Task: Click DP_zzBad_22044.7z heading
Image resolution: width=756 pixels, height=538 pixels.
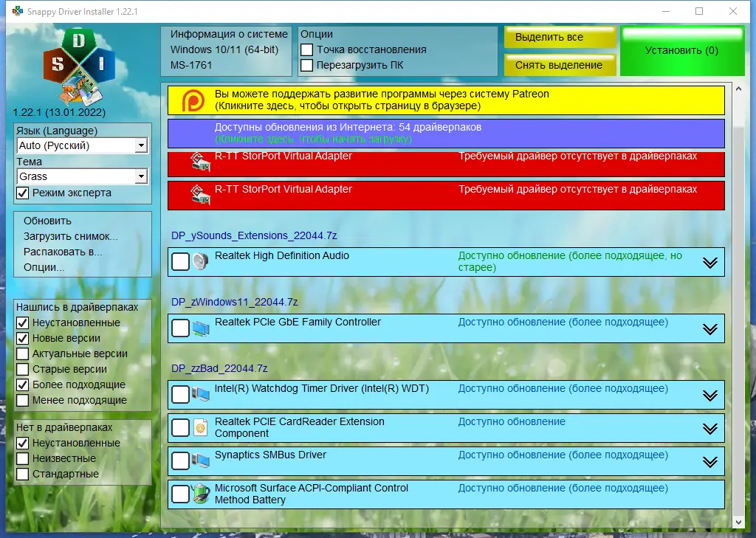Action: click(219, 369)
